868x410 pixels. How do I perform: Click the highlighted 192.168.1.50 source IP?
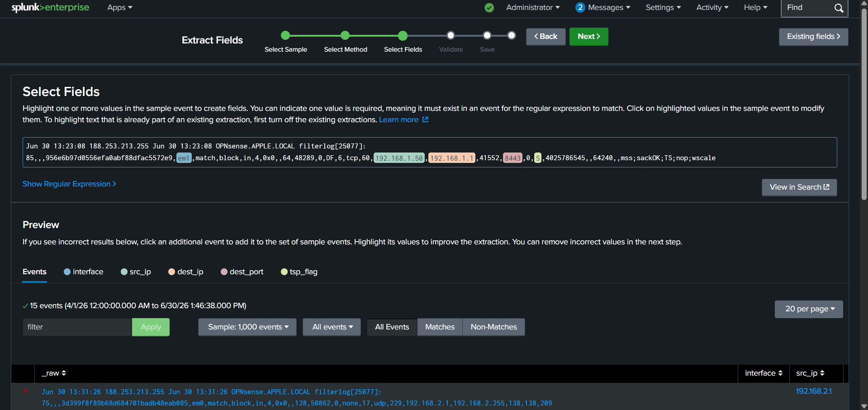click(x=399, y=158)
